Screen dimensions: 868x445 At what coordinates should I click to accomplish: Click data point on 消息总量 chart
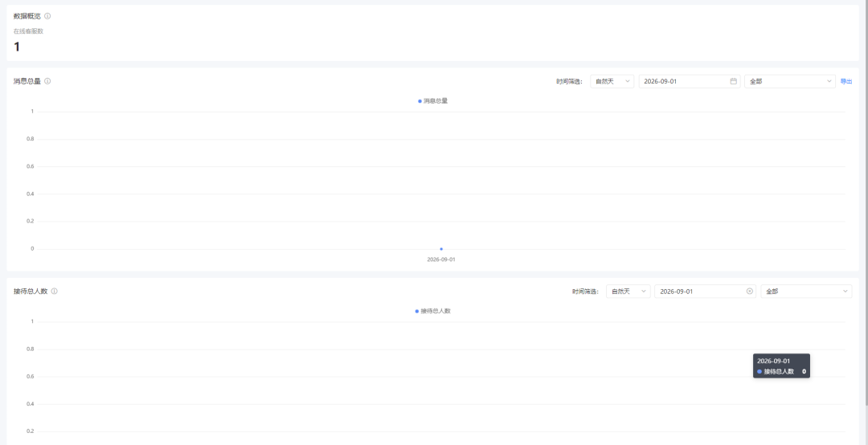441,249
